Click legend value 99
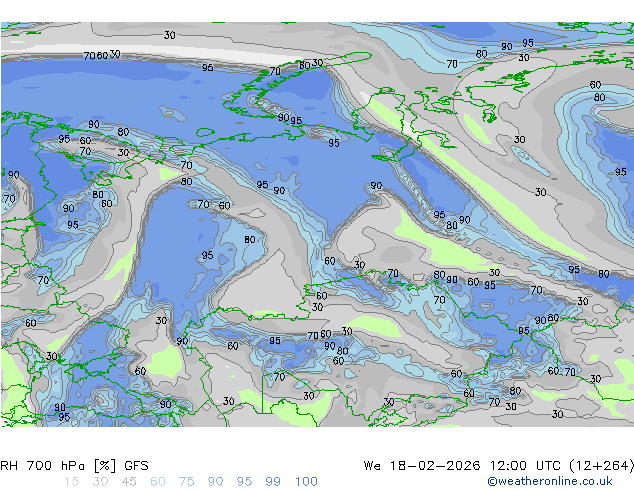This screenshot has height=490, width=634. [273, 482]
